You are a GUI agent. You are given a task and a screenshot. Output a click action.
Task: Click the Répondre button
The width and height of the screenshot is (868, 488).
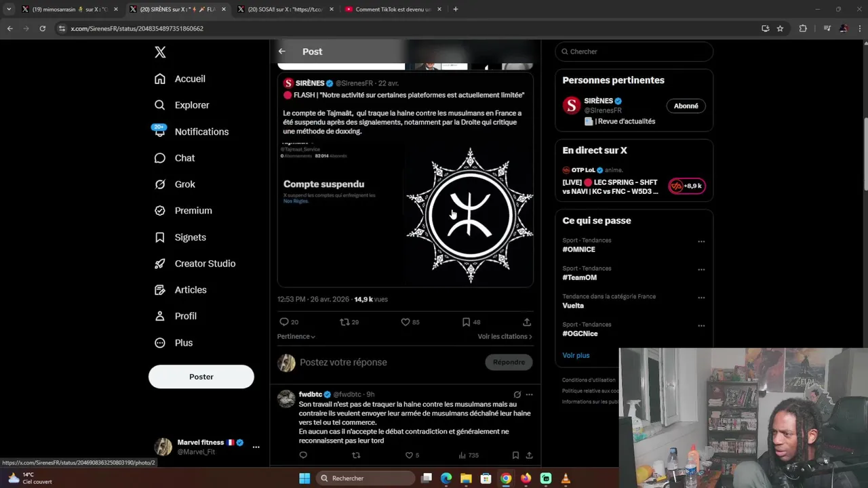(x=509, y=363)
